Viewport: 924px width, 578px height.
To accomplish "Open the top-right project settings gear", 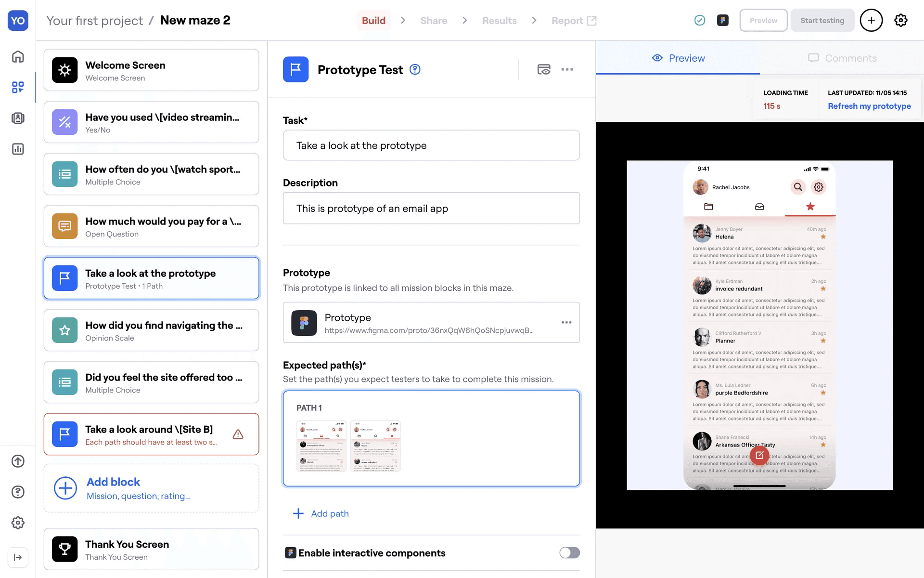I will pyautogui.click(x=900, y=20).
